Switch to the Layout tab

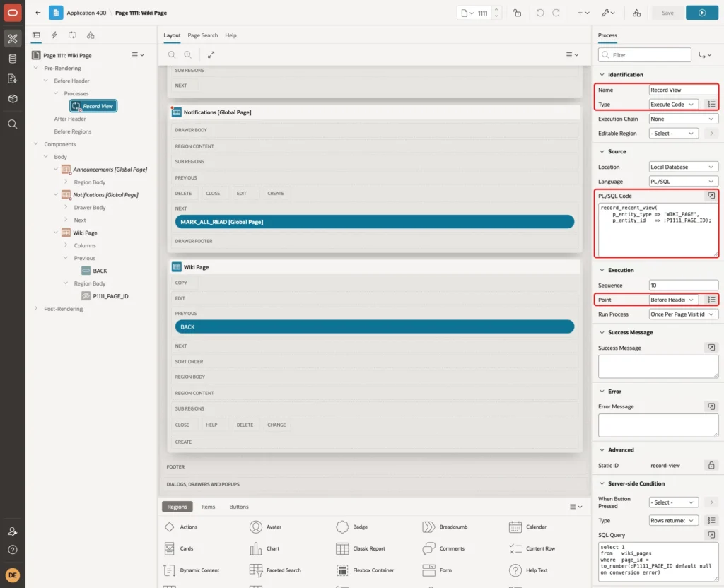click(172, 35)
